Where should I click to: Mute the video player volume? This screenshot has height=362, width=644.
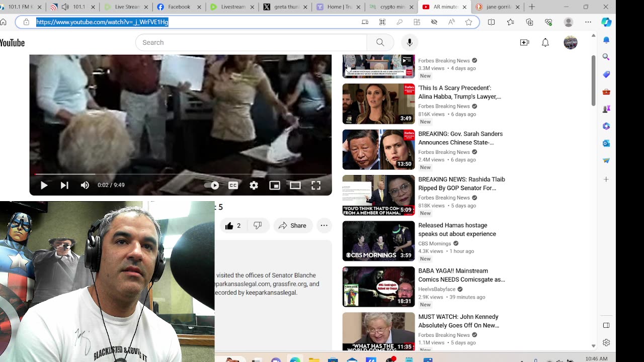85,185
